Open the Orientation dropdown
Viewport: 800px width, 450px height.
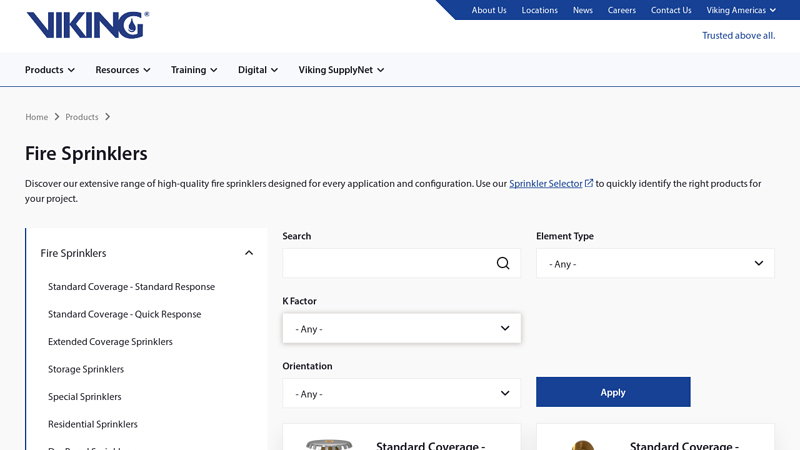pos(401,393)
